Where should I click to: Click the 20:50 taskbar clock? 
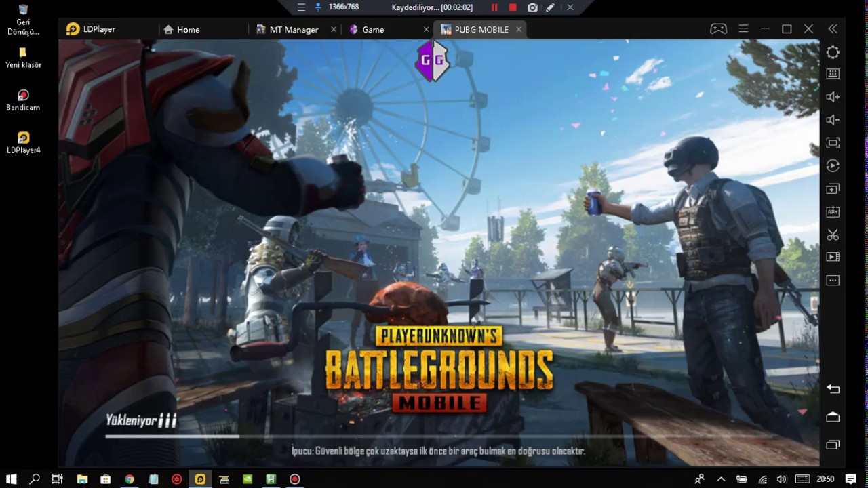click(x=825, y=479)
